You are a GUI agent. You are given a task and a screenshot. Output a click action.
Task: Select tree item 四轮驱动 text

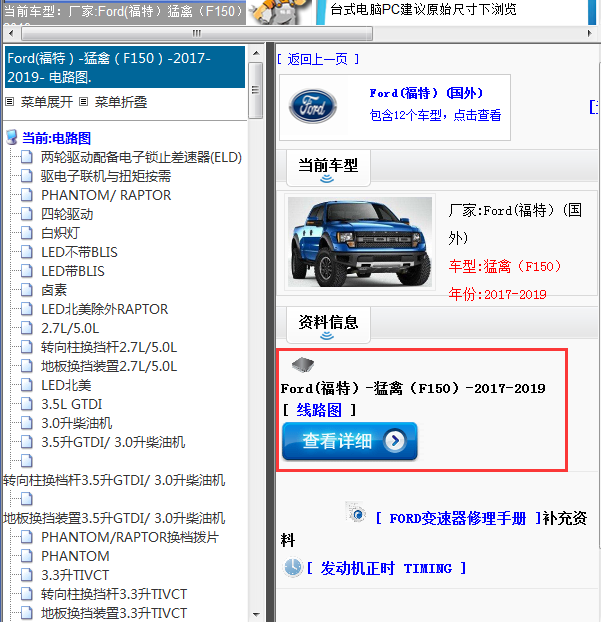click(x=67, y=214)
